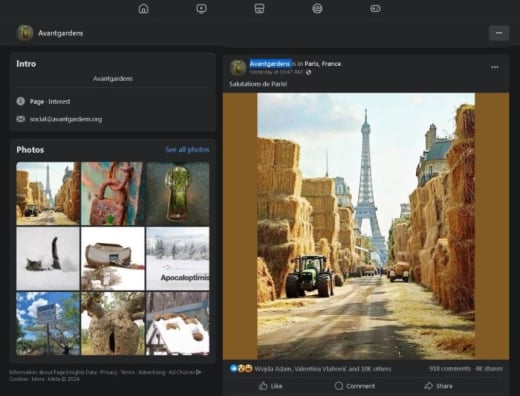Click the social@avantgardens.org email link
Image resolution: width=520 pixels, height=396 pixels.
pos(66,119)
